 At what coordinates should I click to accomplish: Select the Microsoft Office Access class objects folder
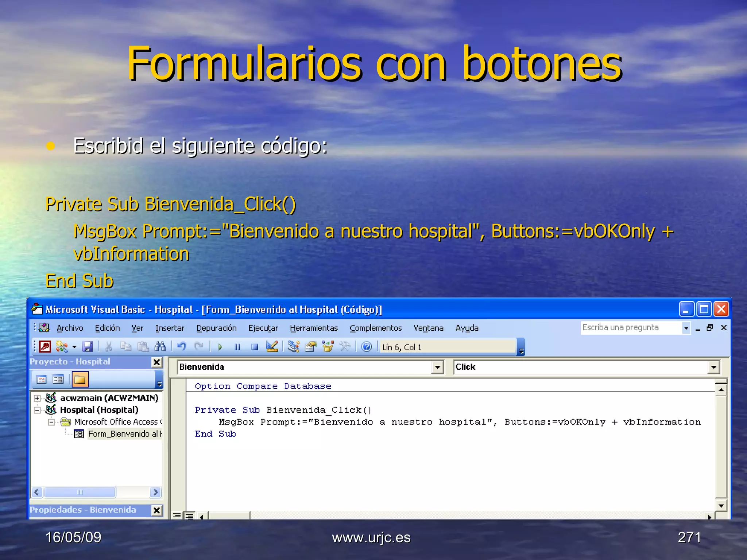(x=117, y=422)
